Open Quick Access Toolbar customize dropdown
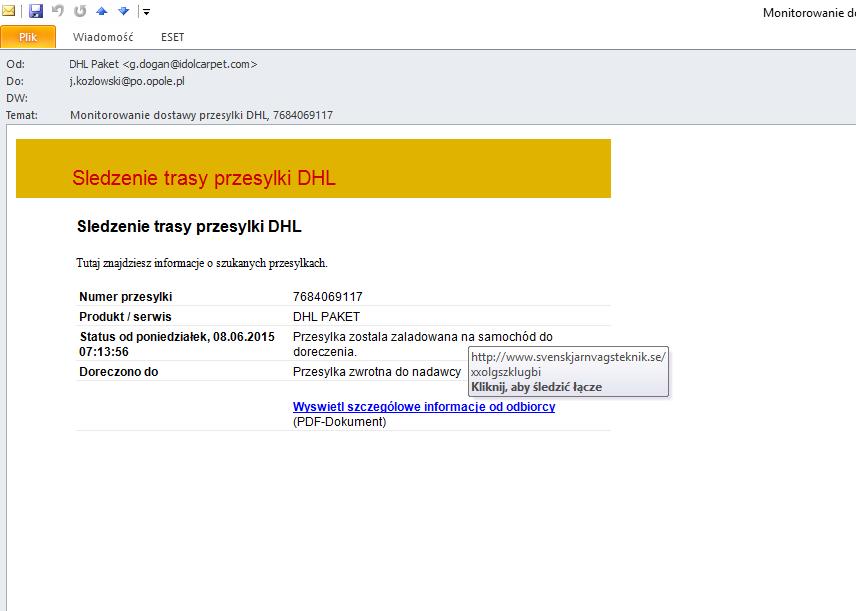 click(x=146, y=11)
